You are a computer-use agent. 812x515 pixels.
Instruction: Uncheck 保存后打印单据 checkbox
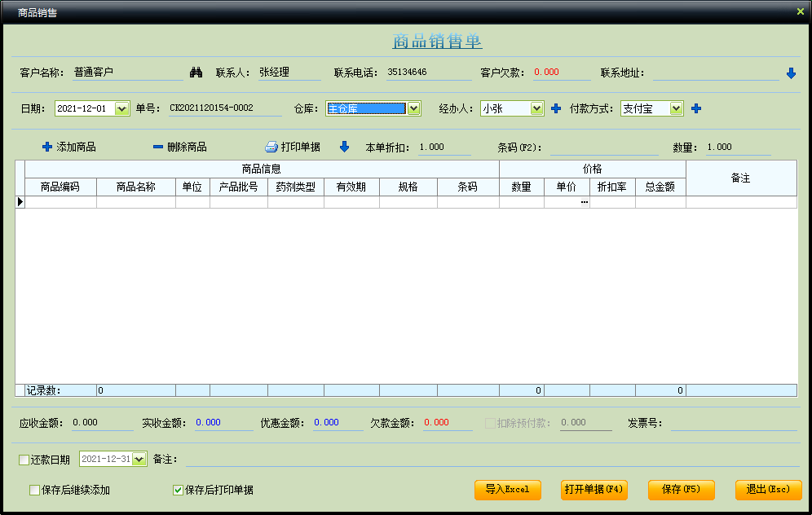tap(178, 490)
